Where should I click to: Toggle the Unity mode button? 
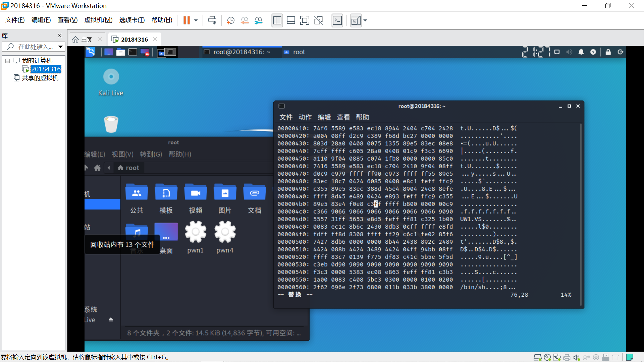point(318,20)
